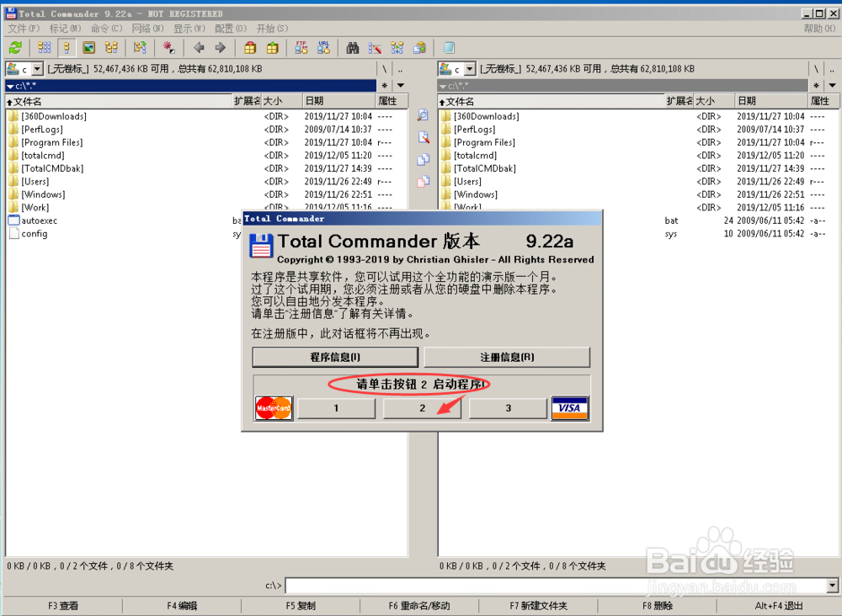Sort left panel by 日期 column header
Screen dimensions: 842x616
coord(338,101)
